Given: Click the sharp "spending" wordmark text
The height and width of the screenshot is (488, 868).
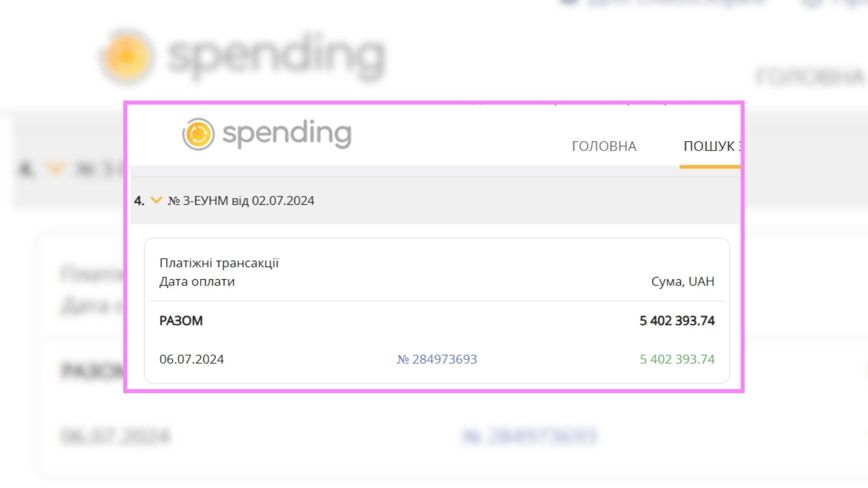Looking at the screenshot, I should pos(287,133).
